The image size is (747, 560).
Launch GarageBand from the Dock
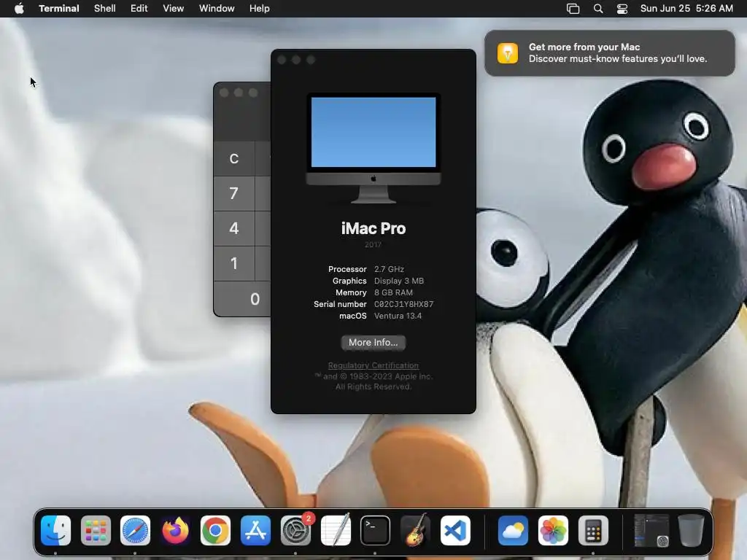[x=415, y=530]
